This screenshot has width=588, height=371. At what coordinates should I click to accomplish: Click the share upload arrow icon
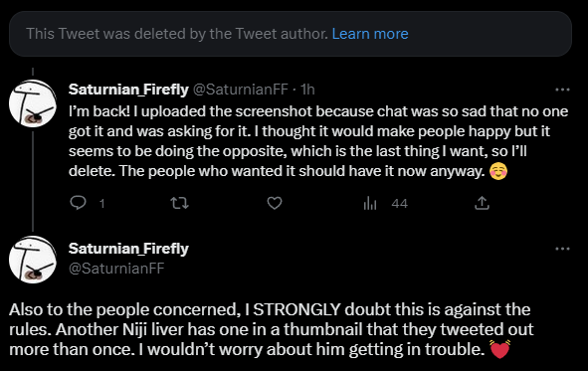tap(482, 203)
